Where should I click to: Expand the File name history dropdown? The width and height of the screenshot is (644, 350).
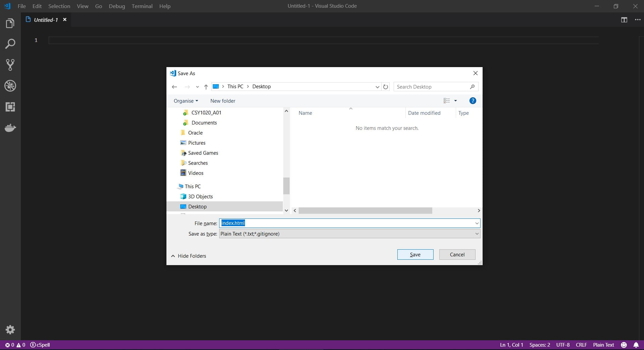click(x=477, y=223)
